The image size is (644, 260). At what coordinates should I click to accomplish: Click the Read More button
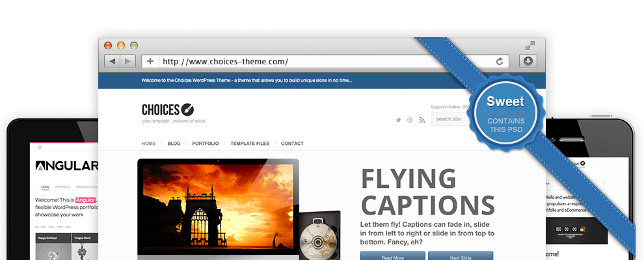click(x=392, y=256)
